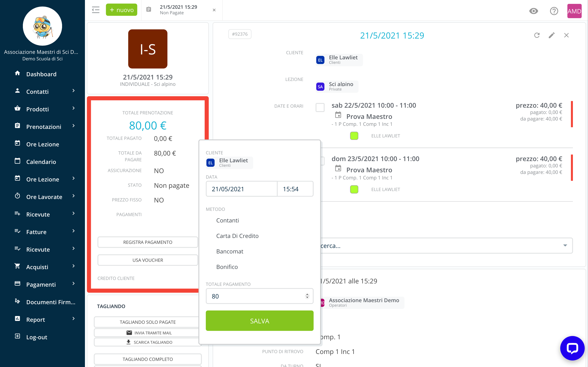The height and width of the screenshot is (367, 588).
Task: Open the cerca... dropdown arrow
Action: point(565,246)
